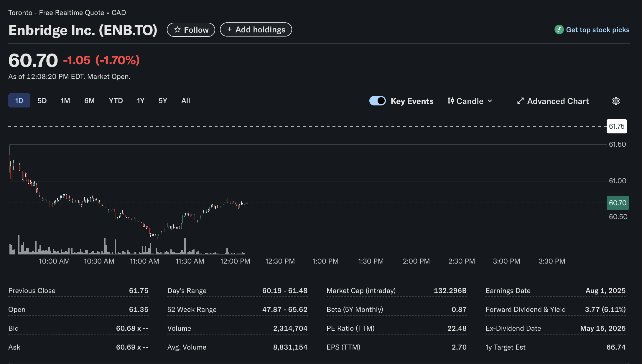
Task: Click the green stock picks badge icon
Action: [x=559, y=30]
